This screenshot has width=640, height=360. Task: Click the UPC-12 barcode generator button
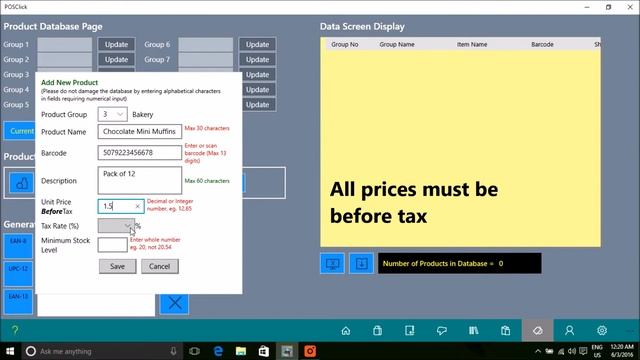(18, 274)
